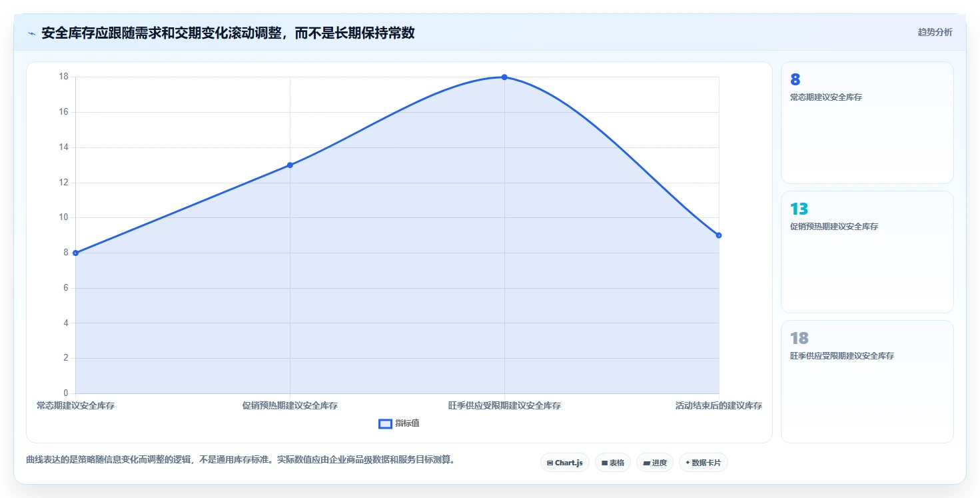Click the Chart.js chip
980x498 pixels.
tap(565, 463)
